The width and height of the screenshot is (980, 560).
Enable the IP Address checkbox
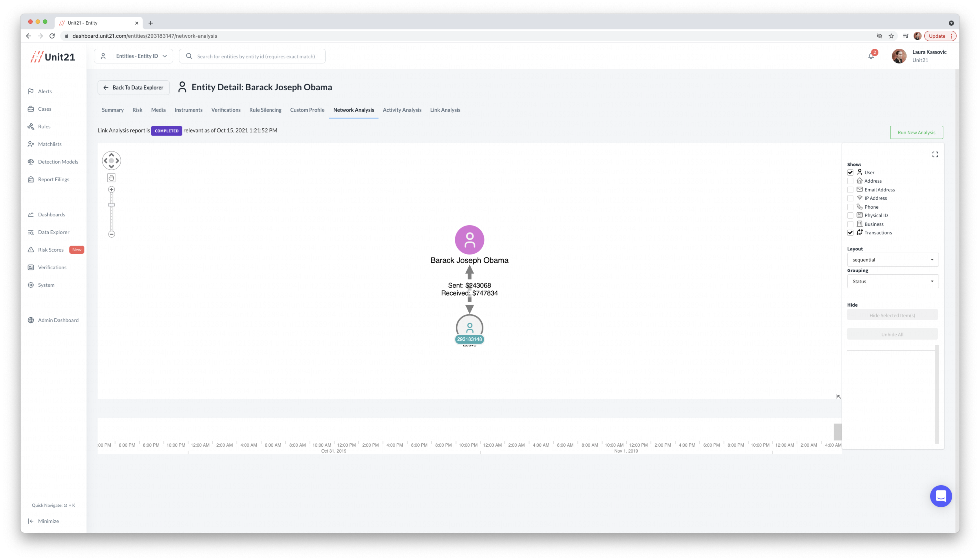tap(850, 198)
